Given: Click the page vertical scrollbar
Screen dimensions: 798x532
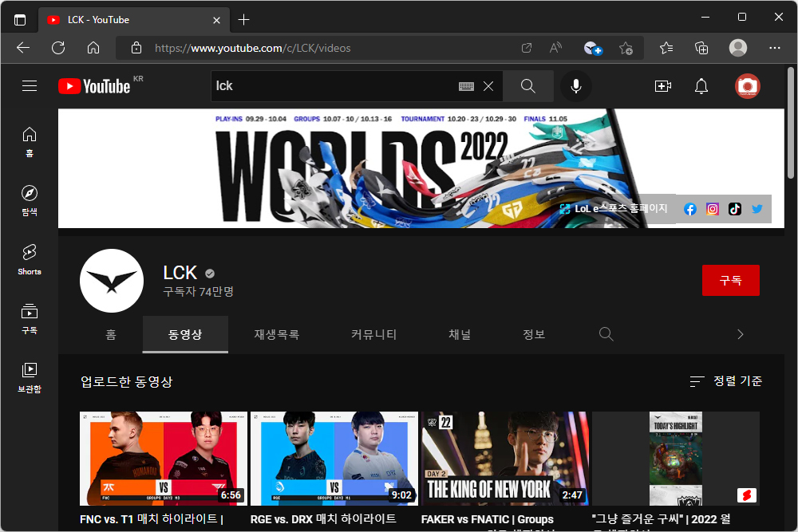Looking at the screenshot, I should coord(790,122).
